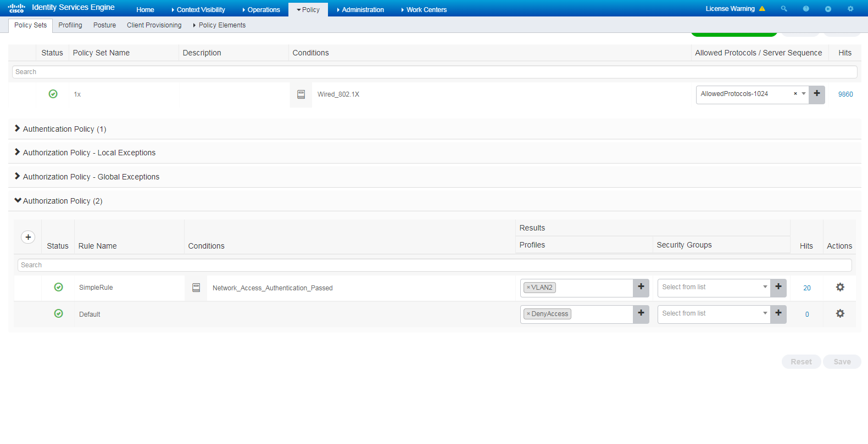Viewport: 868px width, 444px height.
Task: Click the Save button
Action: click(842, 362)
